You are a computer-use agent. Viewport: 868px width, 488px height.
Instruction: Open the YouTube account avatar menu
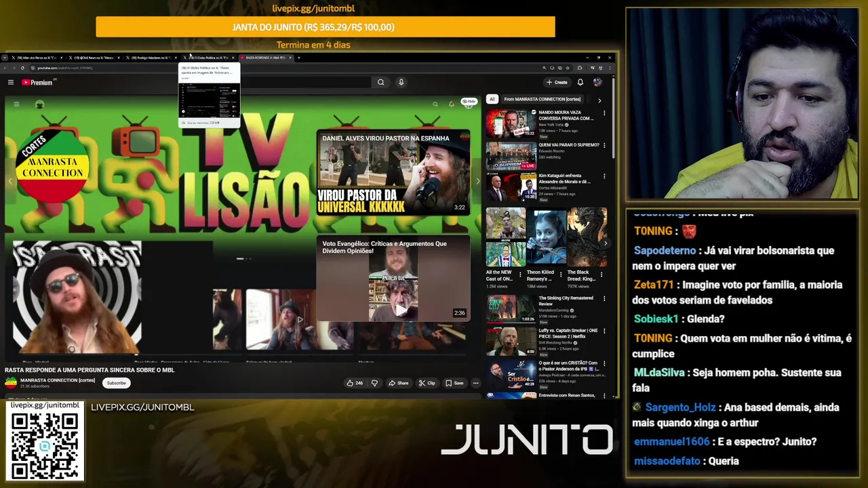[x=597, y=82]
